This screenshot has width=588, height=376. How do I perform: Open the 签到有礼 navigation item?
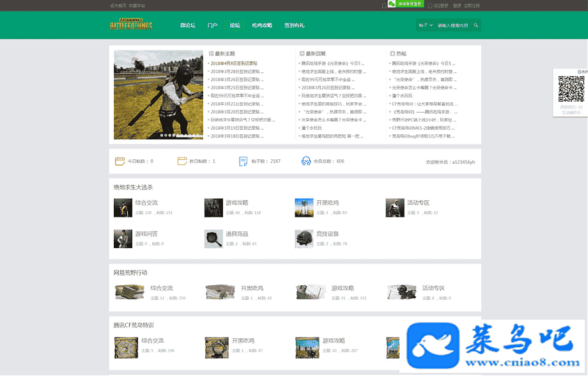tap(294, 26)
